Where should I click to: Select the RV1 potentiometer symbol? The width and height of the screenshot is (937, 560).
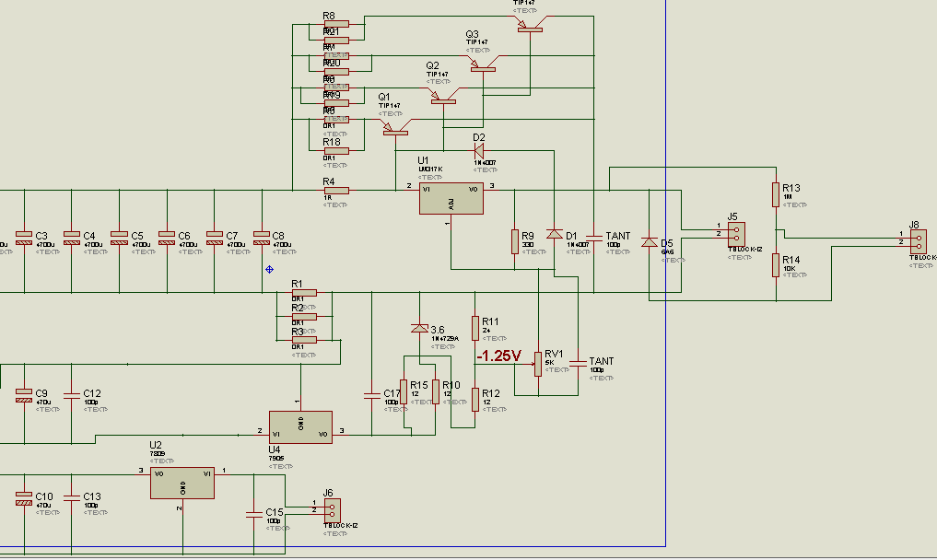(538, 364)
